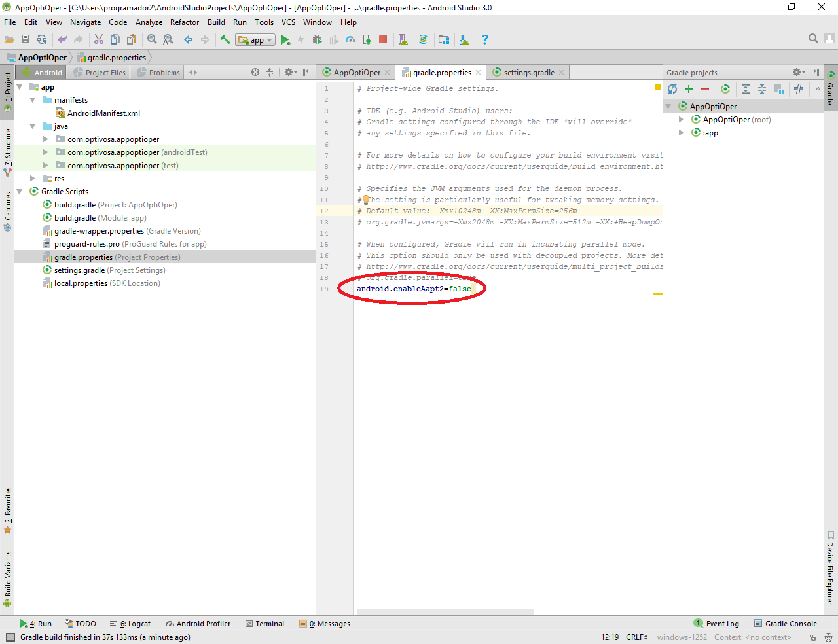This screenshot has width=838, height=644.
Task: Open the Build menu
Action: point(216,22)
